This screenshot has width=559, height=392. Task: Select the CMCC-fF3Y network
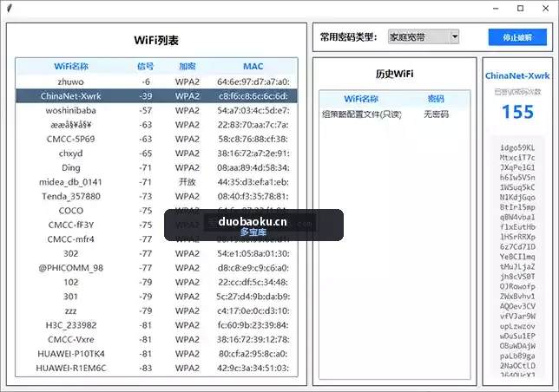[x=156, y=225]
